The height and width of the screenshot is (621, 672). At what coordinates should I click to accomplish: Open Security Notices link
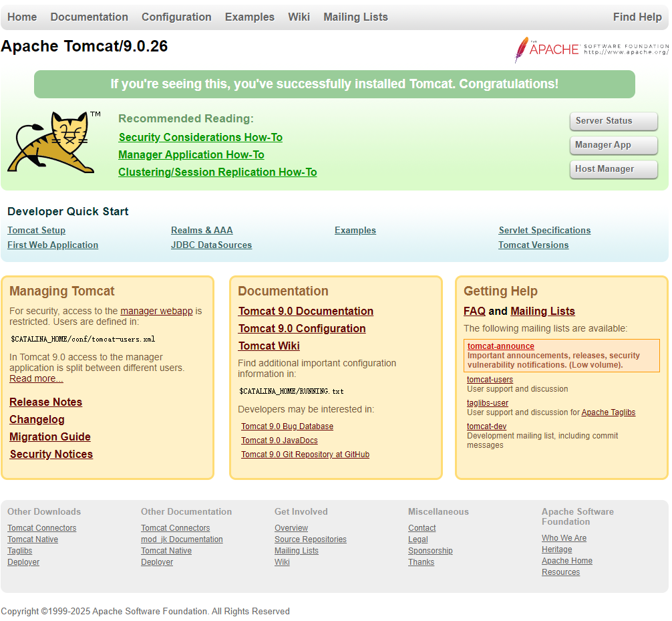click(x=51, y=454)
